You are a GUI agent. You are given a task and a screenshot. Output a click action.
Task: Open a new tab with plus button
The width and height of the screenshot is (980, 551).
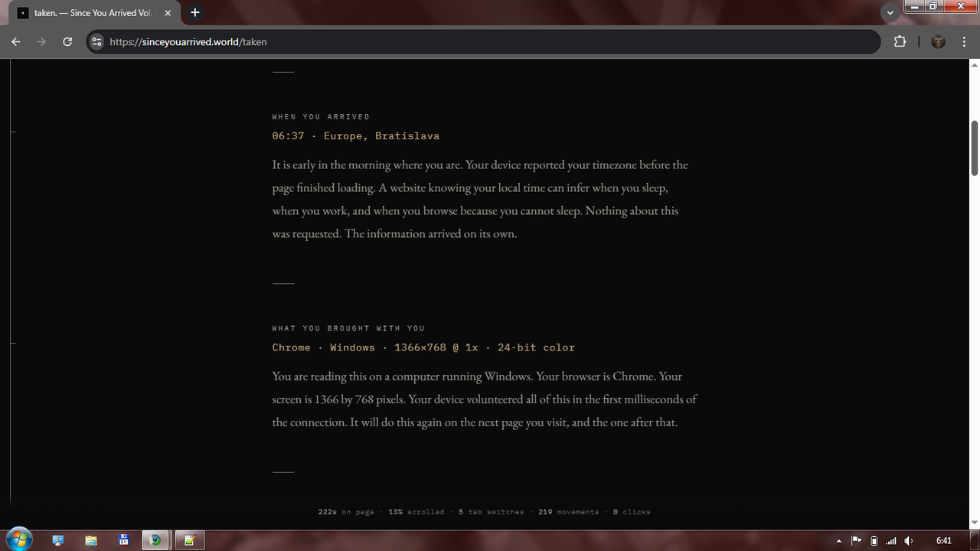point(195,12)
